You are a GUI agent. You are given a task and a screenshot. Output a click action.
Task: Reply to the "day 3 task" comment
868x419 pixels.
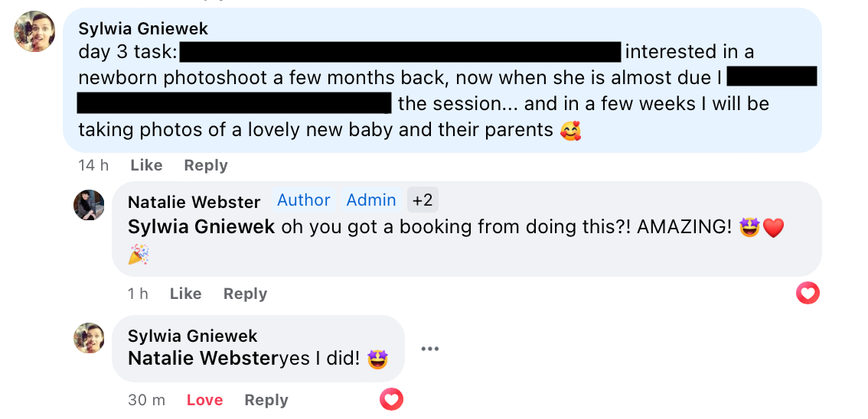point(206,165)
